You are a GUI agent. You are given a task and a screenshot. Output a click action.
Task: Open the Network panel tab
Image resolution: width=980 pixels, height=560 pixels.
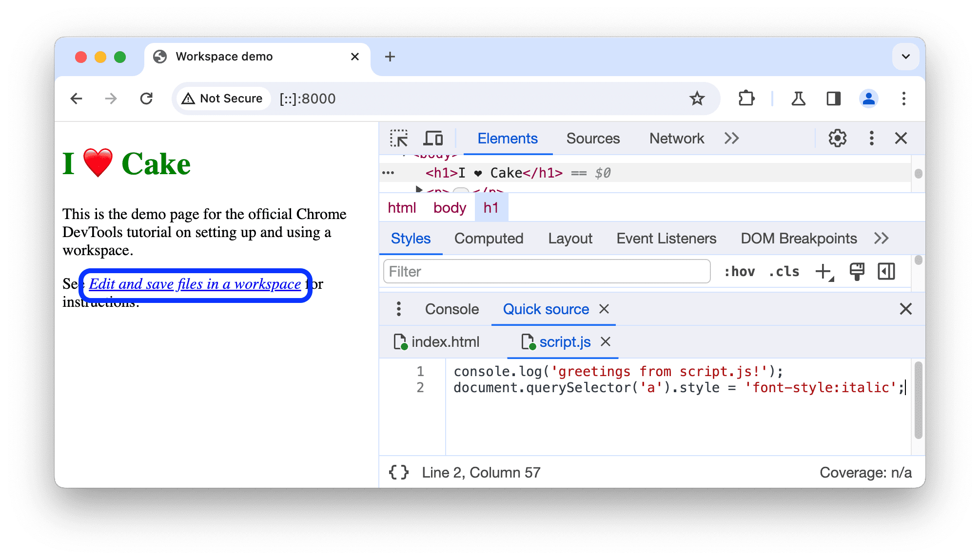tap(675, 139)
